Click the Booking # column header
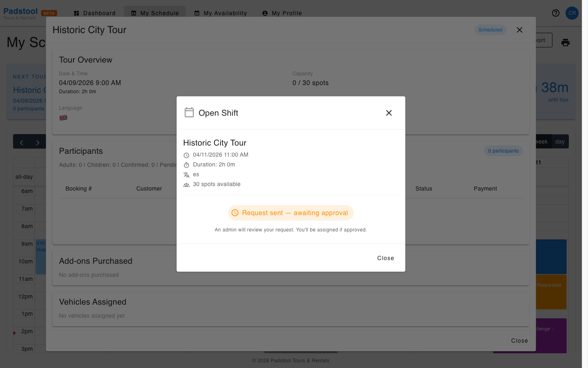Image resolution: width=588 pixels, height=368 pixels. (x=78, y=188)
